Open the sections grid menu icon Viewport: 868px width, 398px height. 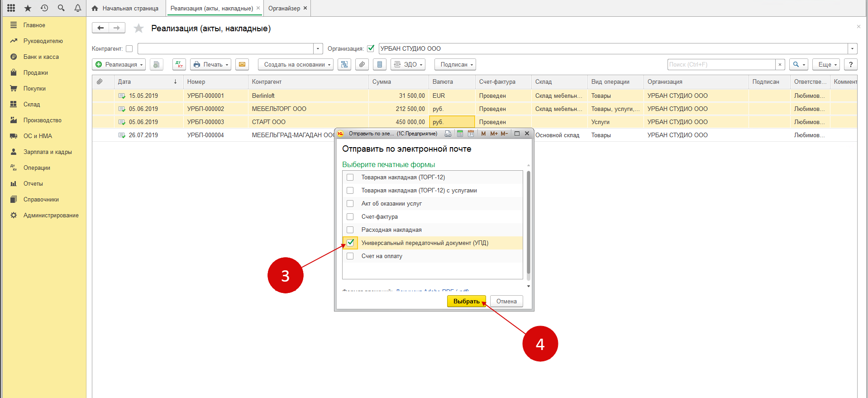[x=11, y=8]
